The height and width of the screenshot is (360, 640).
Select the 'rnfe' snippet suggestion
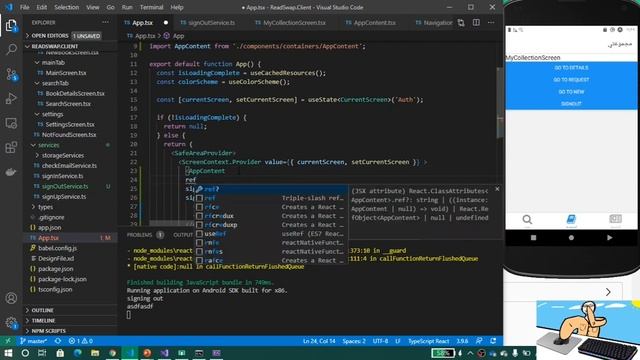pos(271,243)
